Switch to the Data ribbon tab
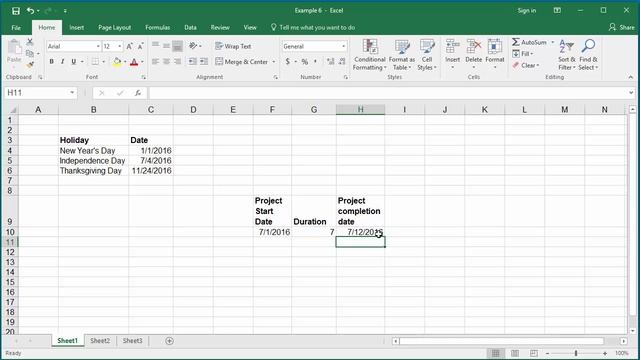Viewport: 640px width, 360px height. click(x=190, y=28)
